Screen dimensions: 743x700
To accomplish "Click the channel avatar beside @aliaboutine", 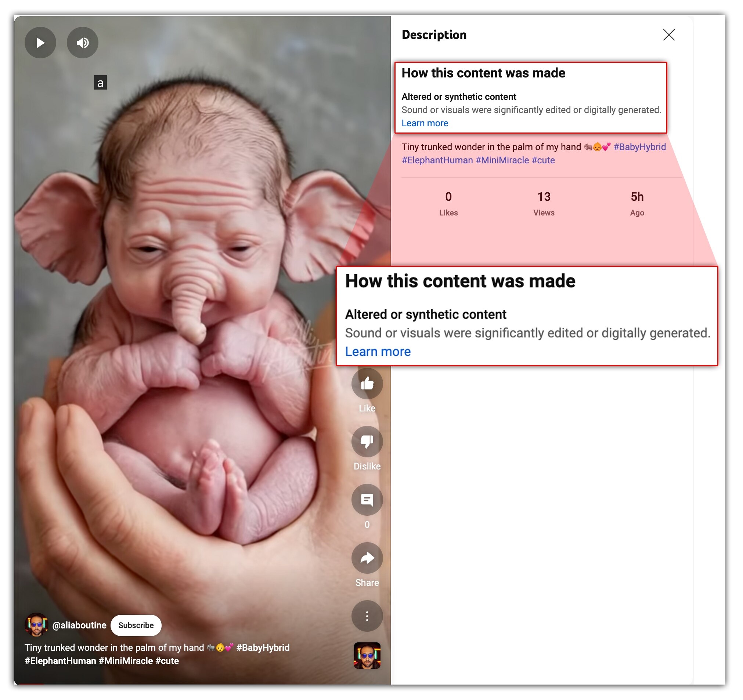I will click(36, 624).
